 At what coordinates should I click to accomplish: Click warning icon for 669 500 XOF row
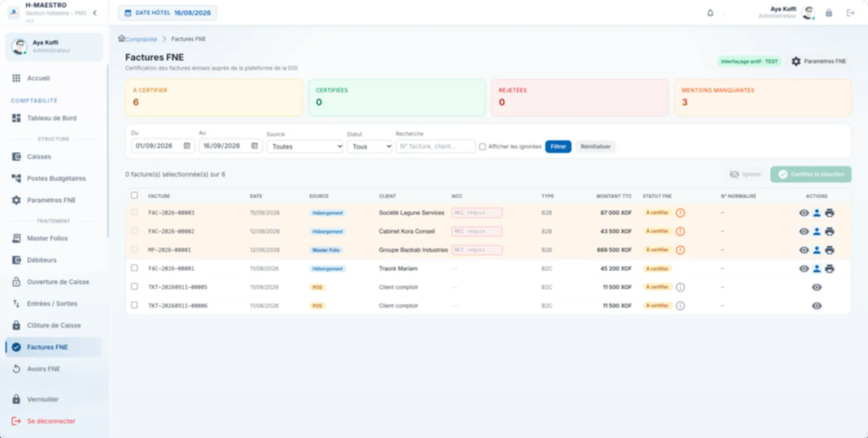pyautogui.click(x=680, y=250)
